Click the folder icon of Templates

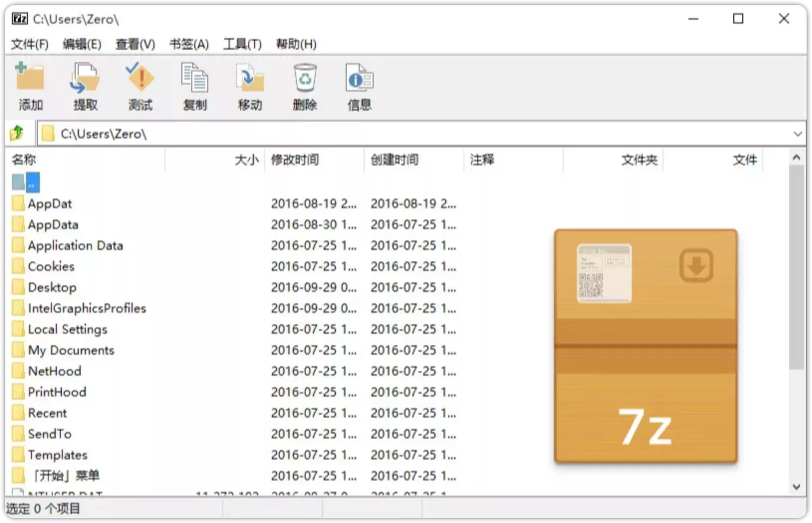pos(18,455)
